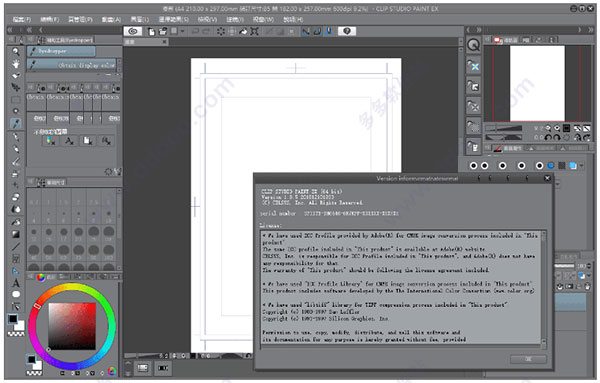Select the Ruler tool
Viewport: 600px width, 383px height.
[x=16, y=271]
